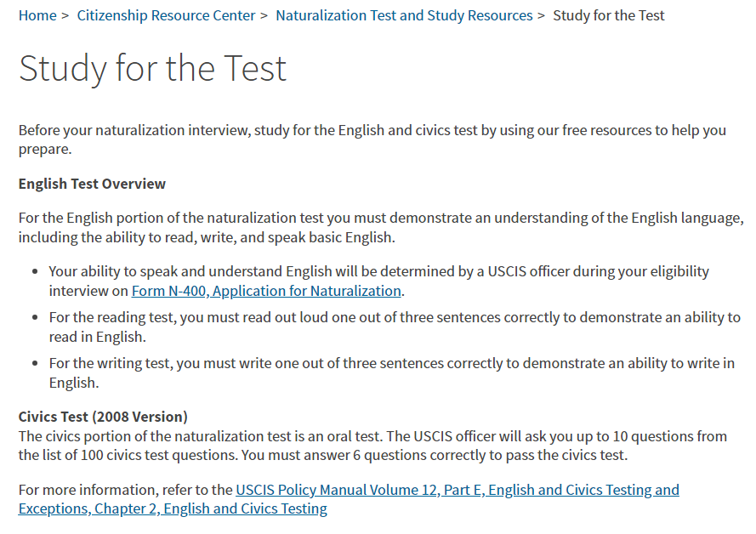756x534 pixels.
Task: Click the bullet marker before the reading test item
Action: [x=34, y=318]
